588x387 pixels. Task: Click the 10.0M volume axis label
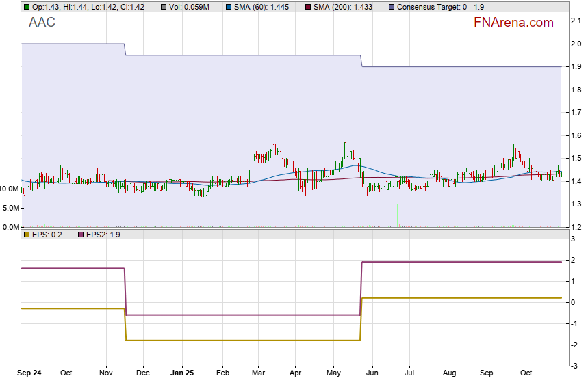(x=10, y=188)
